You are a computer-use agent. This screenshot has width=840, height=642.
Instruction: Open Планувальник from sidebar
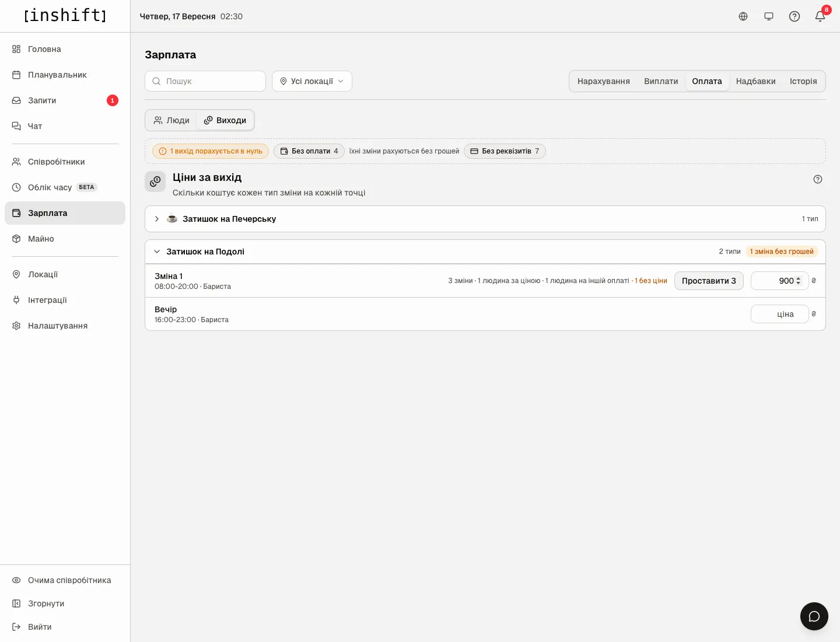tap(65, 75)
